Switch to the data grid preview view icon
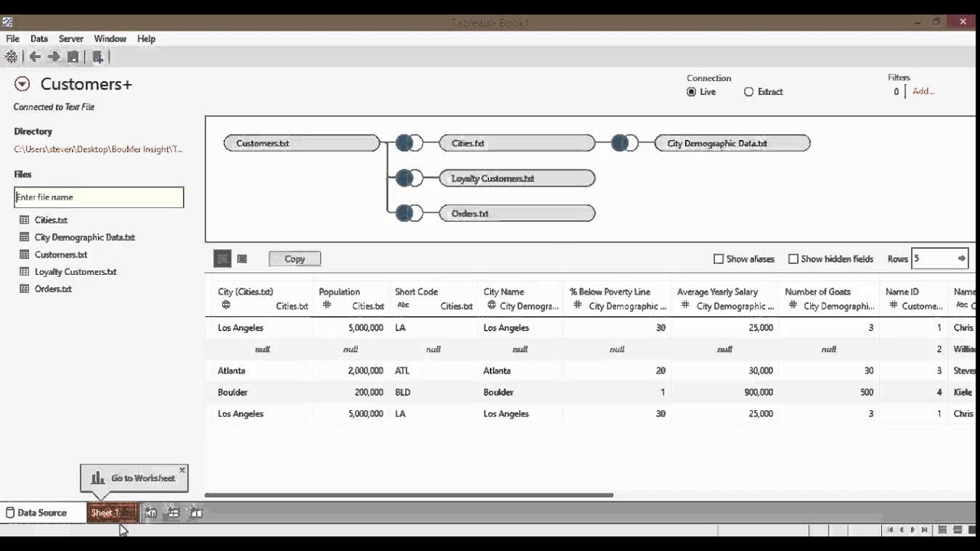The height and width of the screenshot is (551, 980). (222, 259)
